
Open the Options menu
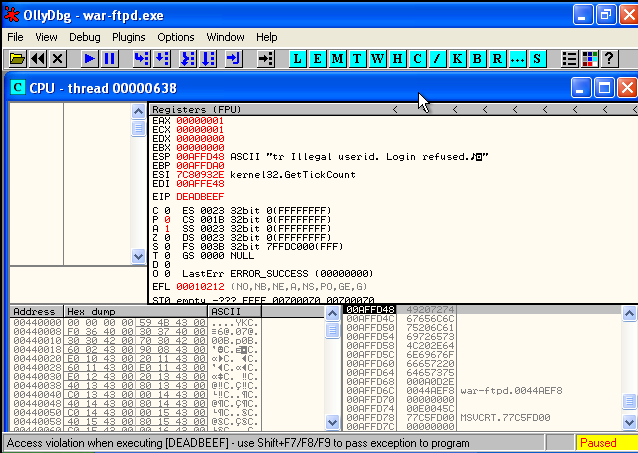point(176,37)
